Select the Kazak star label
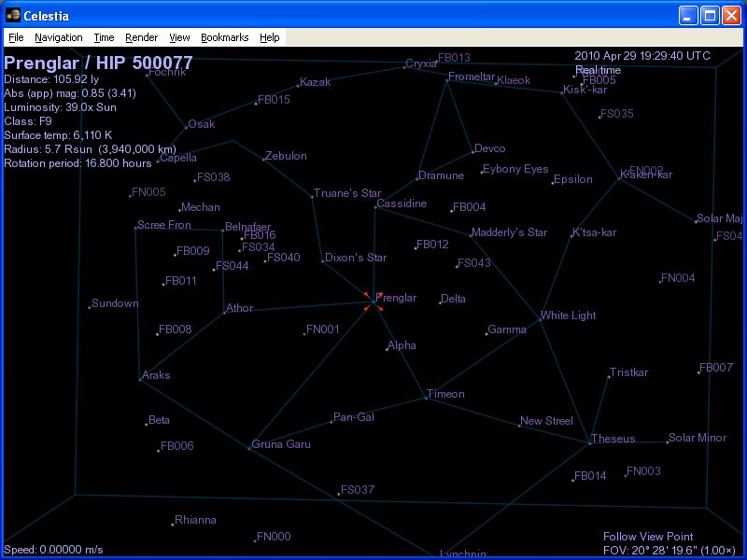Image resolution: width=747 pixels, height=560 pixels. click(315, 82)
